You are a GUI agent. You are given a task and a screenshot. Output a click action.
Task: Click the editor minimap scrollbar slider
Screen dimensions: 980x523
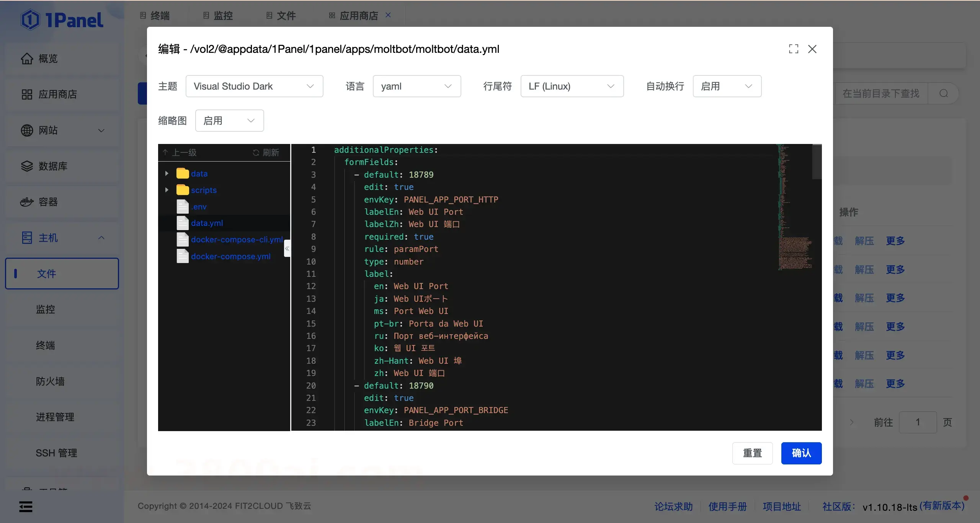[817, 162]
